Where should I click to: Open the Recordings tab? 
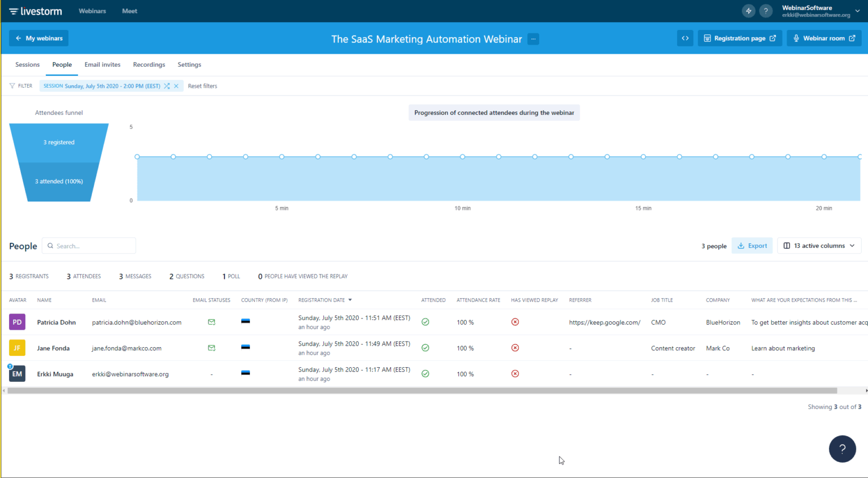tap(149, 64)
